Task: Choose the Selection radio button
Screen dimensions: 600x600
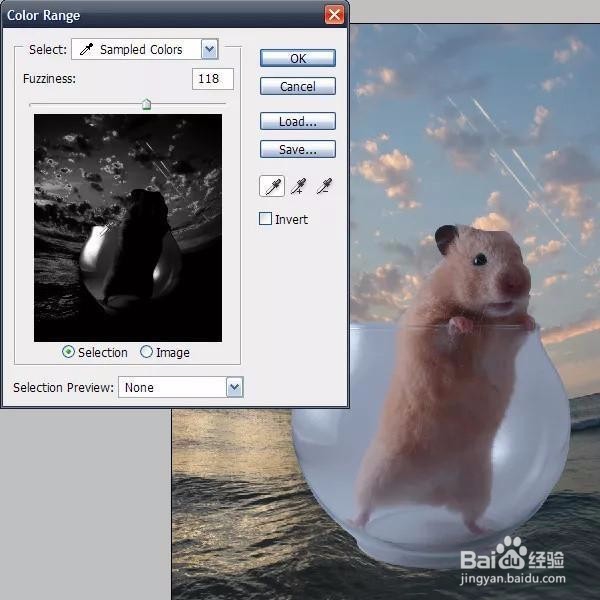Action: click(68, 352)
